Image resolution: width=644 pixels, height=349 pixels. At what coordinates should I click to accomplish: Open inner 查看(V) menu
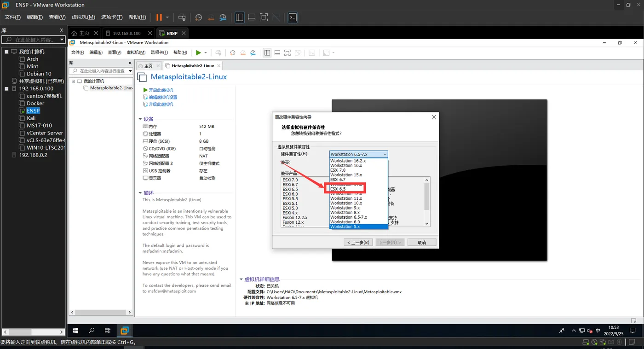[x=115, y=52]
